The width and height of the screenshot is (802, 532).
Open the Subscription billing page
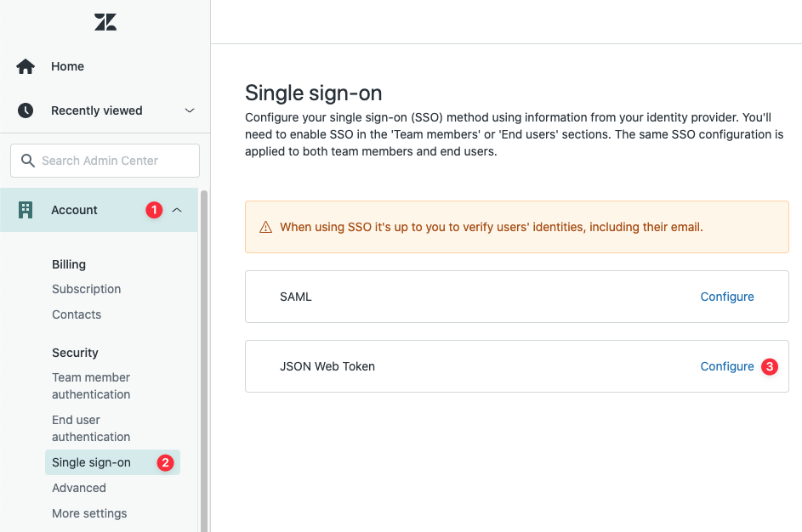pos(86,289)
